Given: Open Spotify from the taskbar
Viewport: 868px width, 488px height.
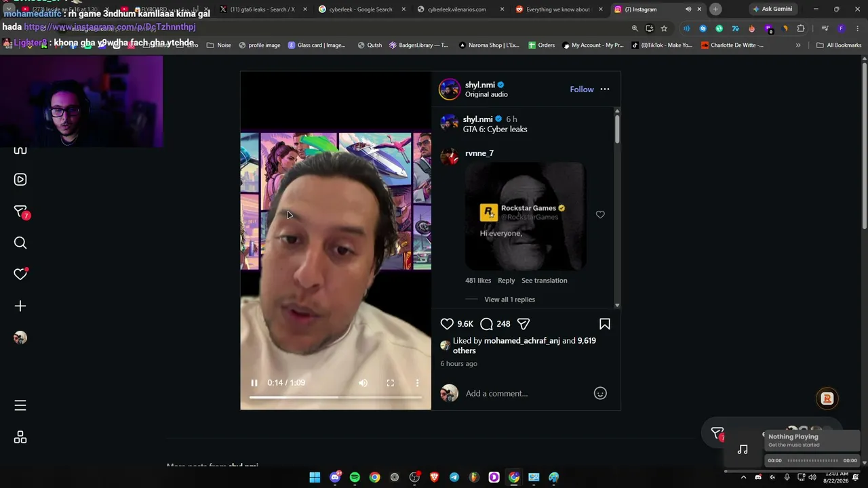Looking at the screenshot, I should pos(355,477).
